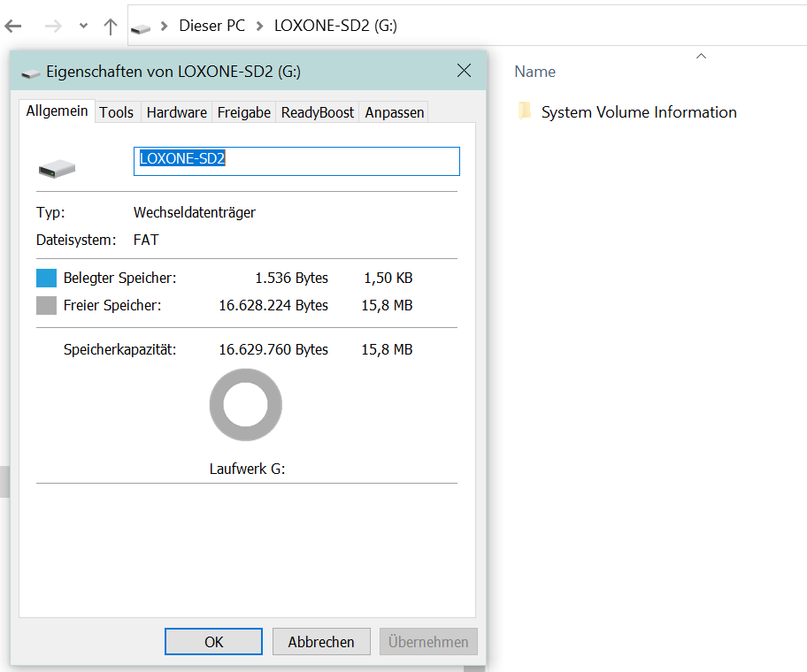
Task: Expand chevron after Dieser PC
Action: (x=259, y=26)
